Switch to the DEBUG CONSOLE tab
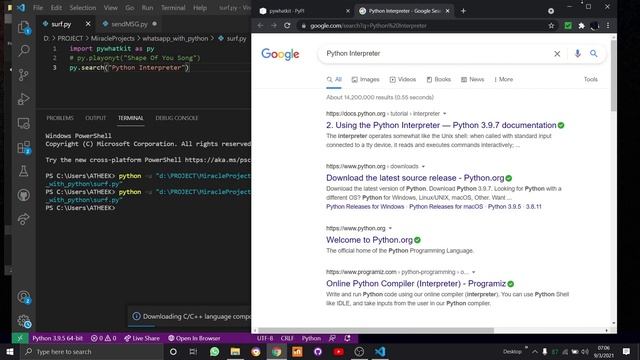 (177, 118)
